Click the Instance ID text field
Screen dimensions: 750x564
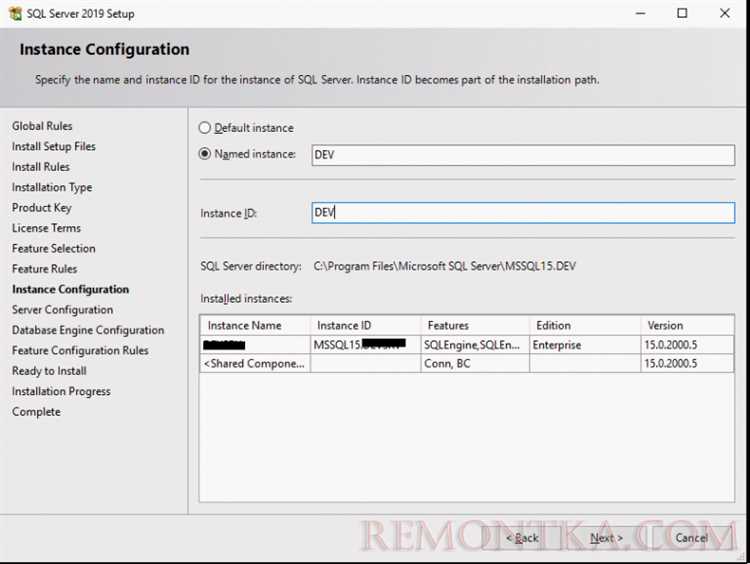tap(523, 212)
